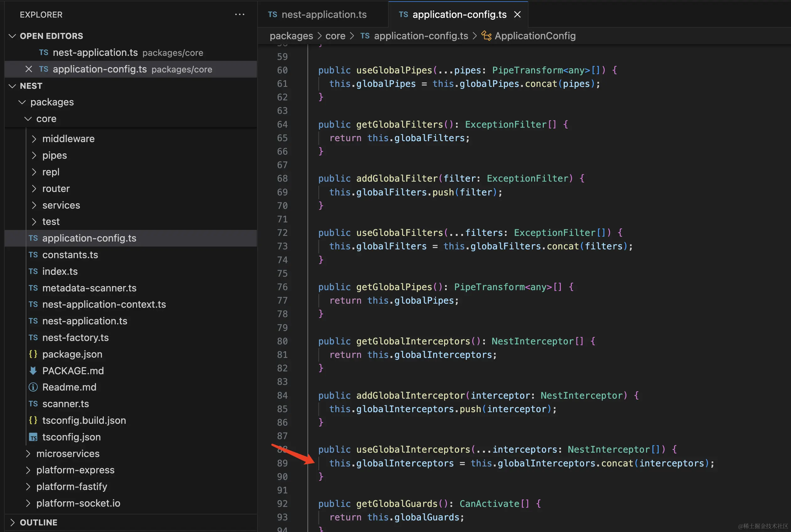This screenshot has width=791, height=532.
Task: Collapse the NEST workspace section
Action: pos(13,86)
